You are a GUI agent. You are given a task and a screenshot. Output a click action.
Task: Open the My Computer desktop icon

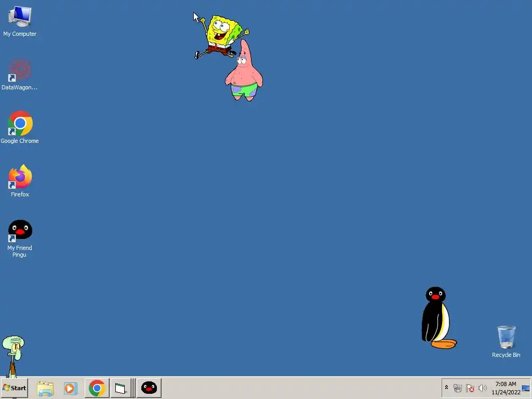point(20,21)
